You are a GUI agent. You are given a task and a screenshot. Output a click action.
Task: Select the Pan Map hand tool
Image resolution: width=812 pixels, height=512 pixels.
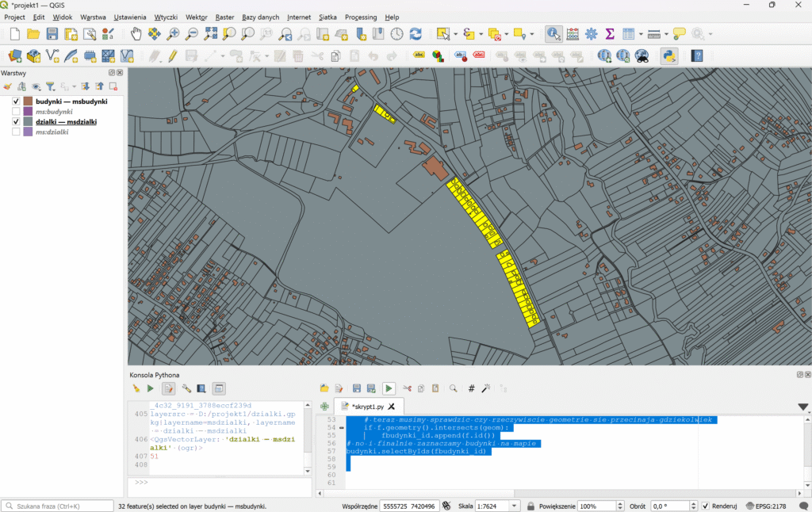(x=136, y=34)
